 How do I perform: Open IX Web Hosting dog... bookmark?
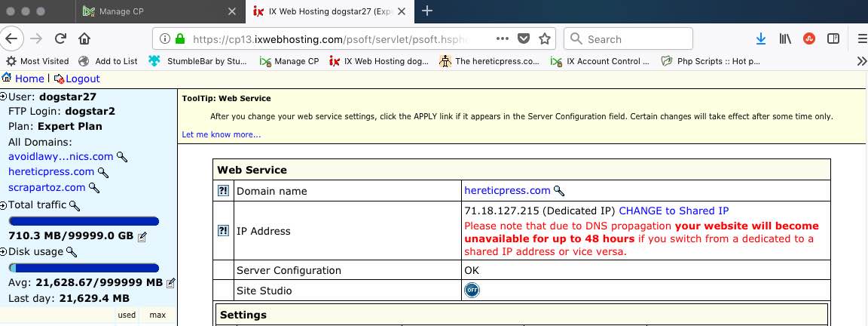379,61
